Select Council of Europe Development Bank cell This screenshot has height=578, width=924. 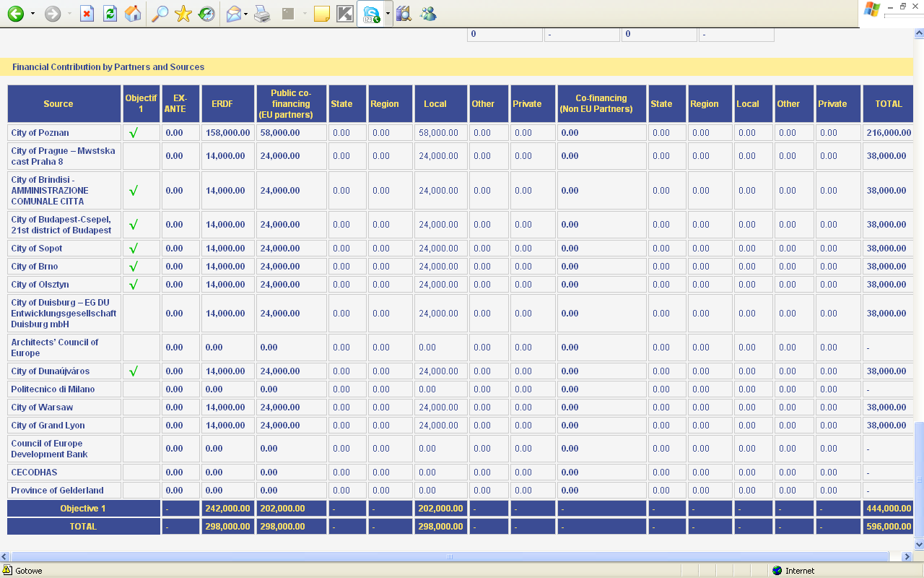64,449
